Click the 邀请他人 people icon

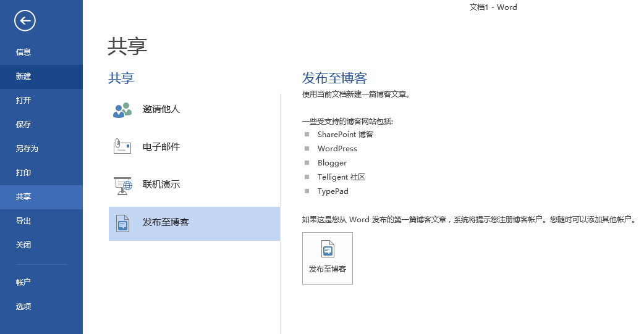click(122, 110)
